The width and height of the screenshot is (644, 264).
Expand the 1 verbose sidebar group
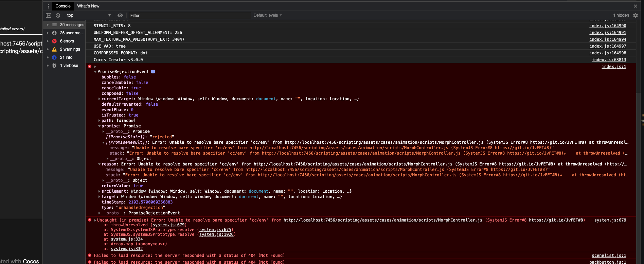(x=48, y=66)
